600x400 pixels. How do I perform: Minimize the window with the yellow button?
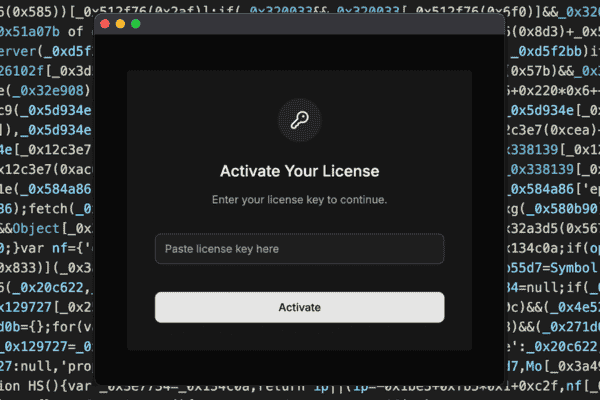tap(120, 23)
